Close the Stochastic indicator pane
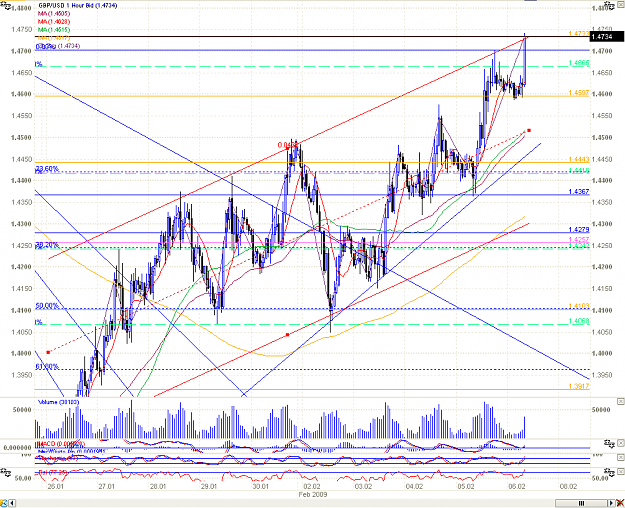Image resolution: width=625 pixels, height=508 pixels. pos(621,455)
